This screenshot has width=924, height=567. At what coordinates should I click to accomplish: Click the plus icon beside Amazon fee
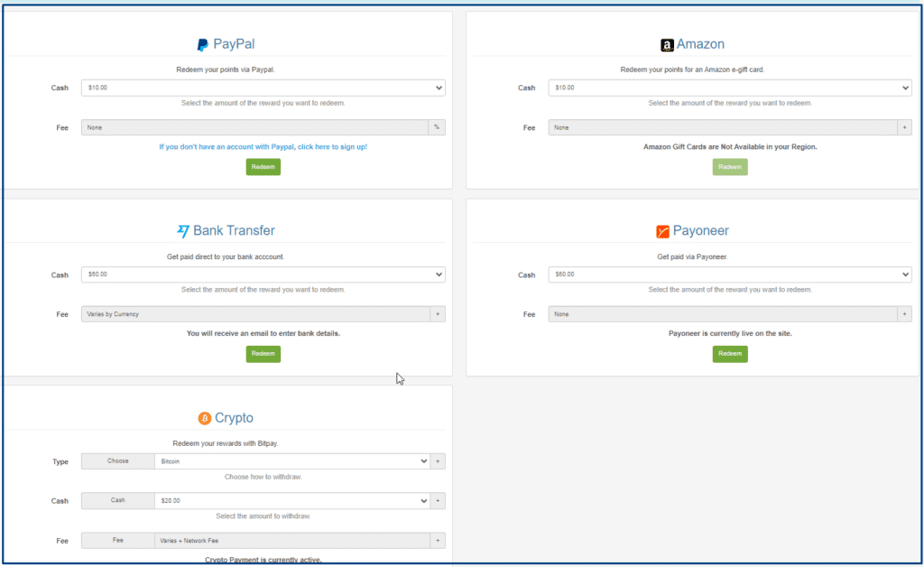tap(904, 127)
